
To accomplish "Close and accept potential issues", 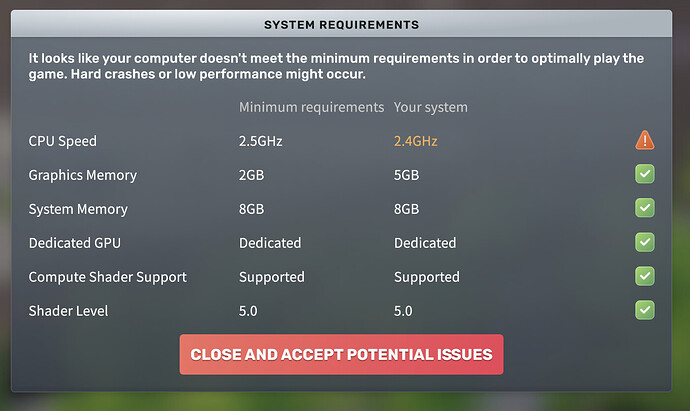I will [341, 354].
